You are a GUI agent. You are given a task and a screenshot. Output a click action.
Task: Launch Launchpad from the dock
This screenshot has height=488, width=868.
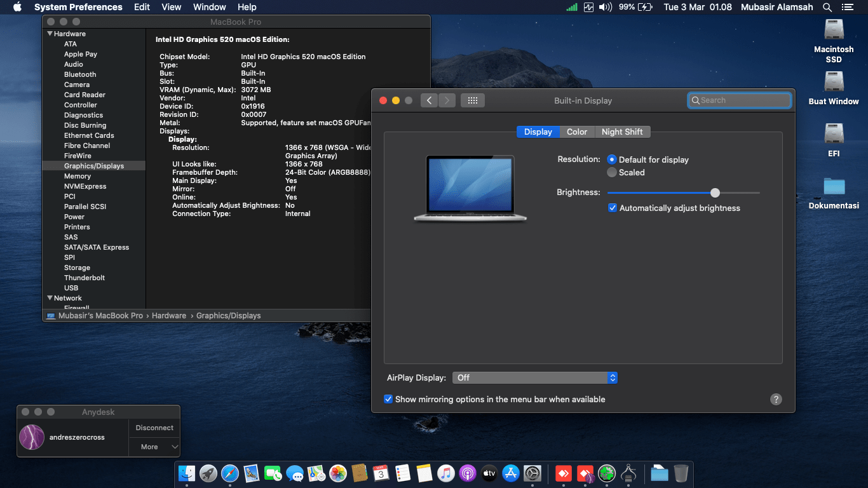(208, 473)
